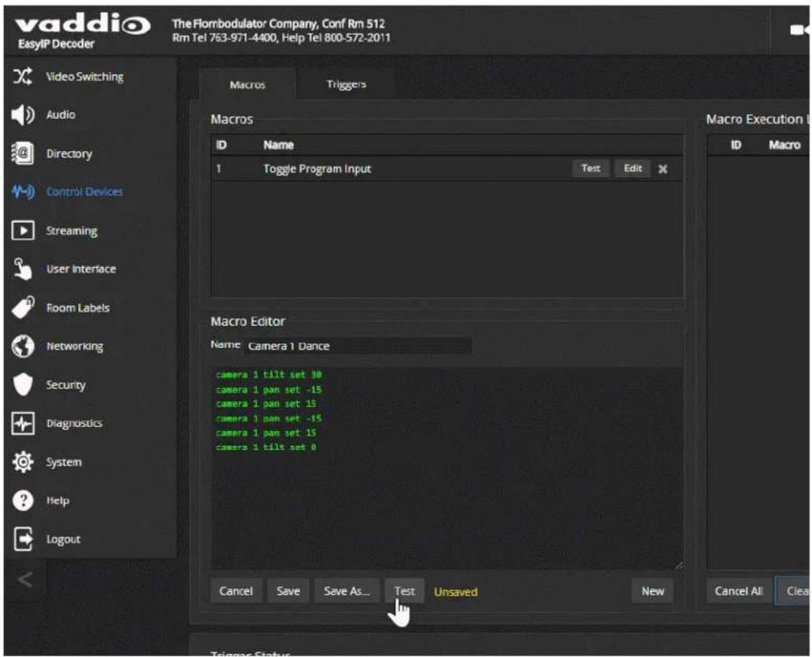Edit the Toggle Program Input macro
Image resolution: width=812 pixels, height=657 pixels.
[x=632, y=169]
